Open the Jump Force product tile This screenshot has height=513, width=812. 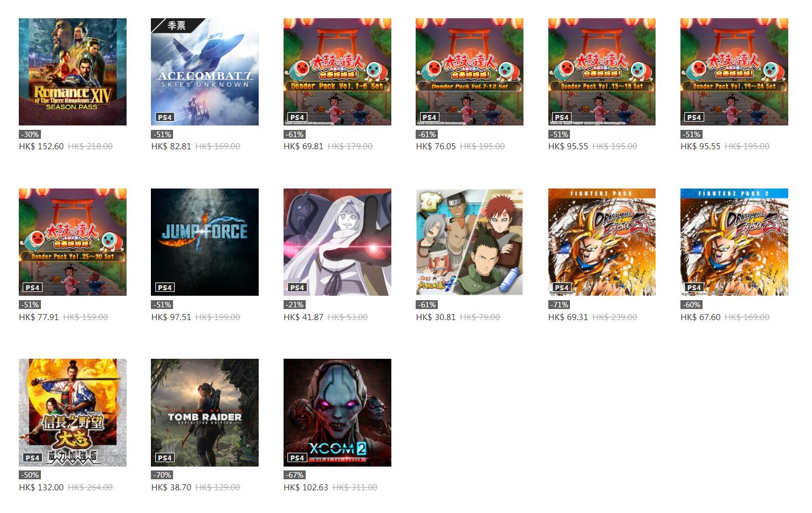(x=205, y=242)
